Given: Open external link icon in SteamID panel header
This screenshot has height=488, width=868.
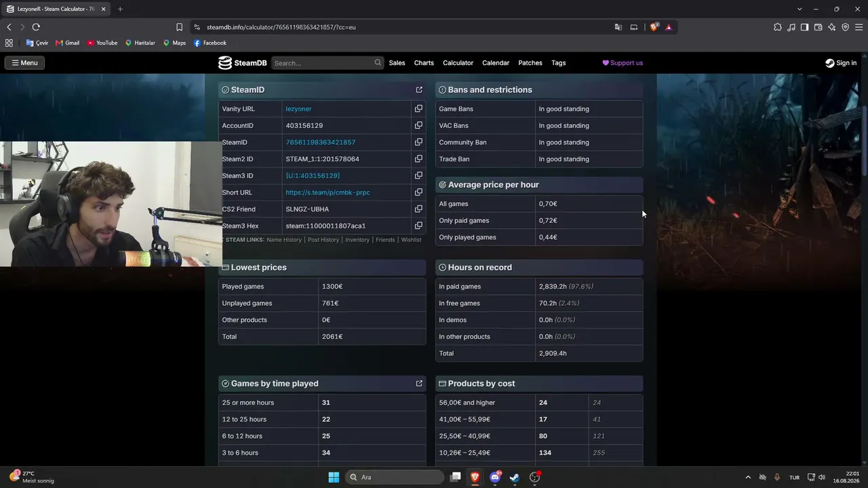Looking at the screenshot, I should click(x=419, y=89).
